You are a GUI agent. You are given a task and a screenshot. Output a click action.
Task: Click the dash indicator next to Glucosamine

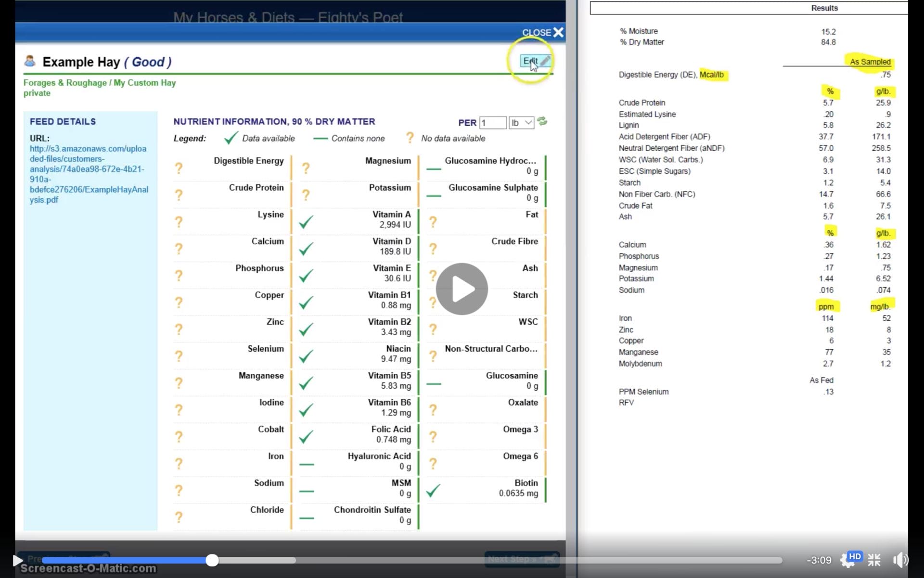click(x=434, y=383)
